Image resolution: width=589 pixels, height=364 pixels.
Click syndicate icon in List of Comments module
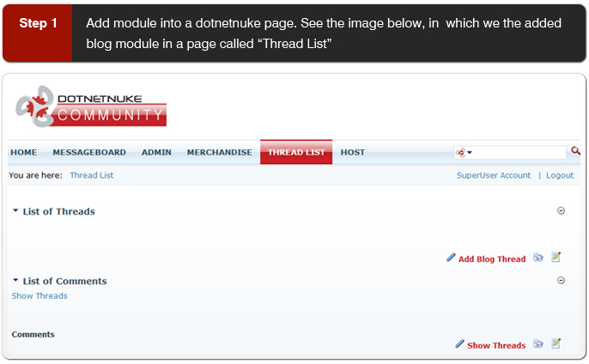pos(537,343)
